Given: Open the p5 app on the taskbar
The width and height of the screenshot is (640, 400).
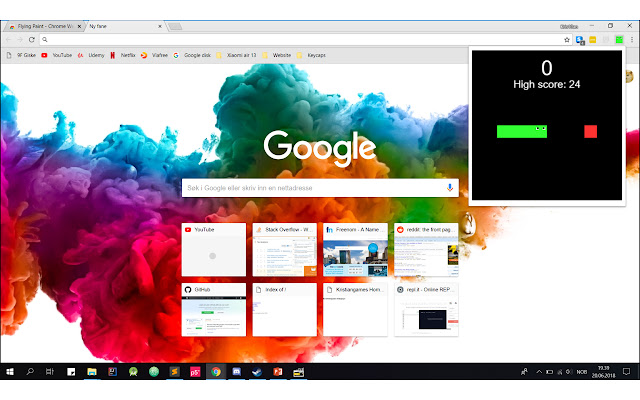Looking at the screenshot, I should (x=195, y=371).
